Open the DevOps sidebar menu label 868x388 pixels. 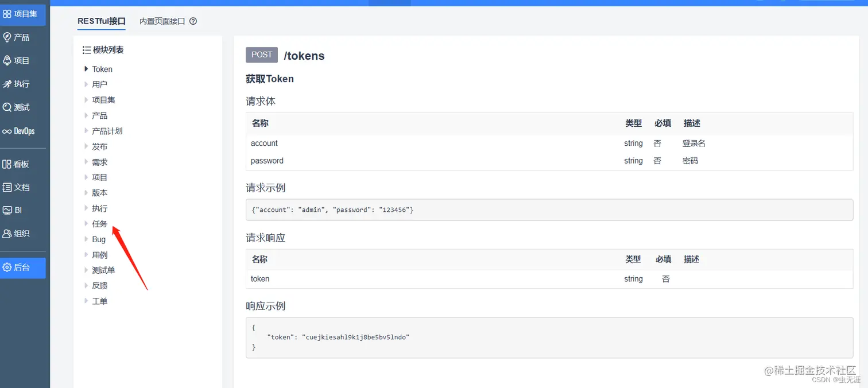(25, 131)
